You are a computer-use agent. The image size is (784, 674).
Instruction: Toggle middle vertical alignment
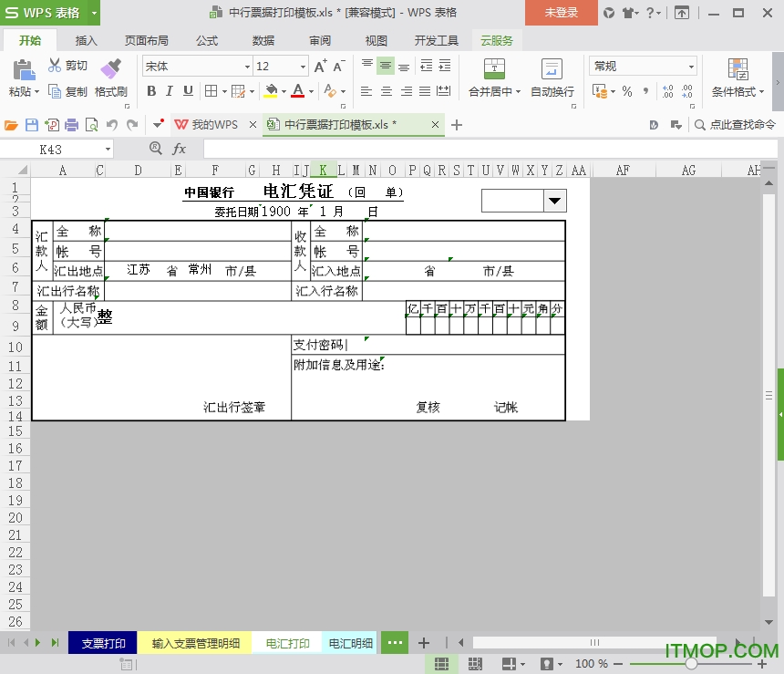(x=386, y=65)
